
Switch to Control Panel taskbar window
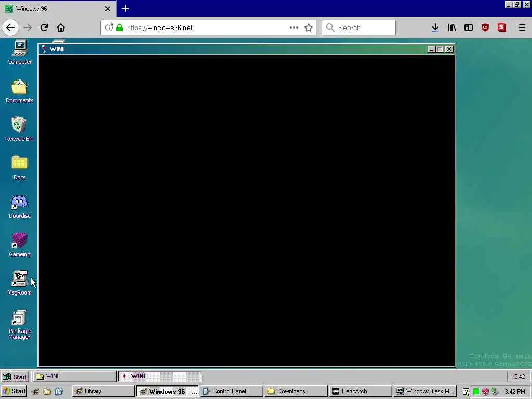point(232,391)
